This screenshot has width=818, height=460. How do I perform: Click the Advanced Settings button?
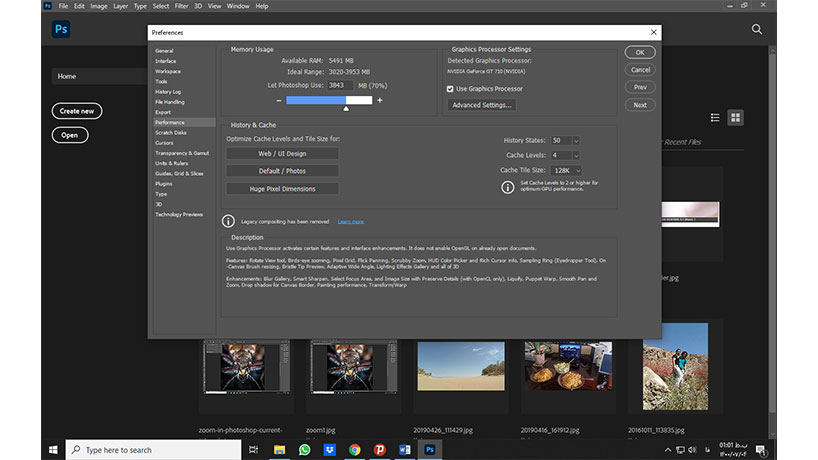tap(481, 105)
